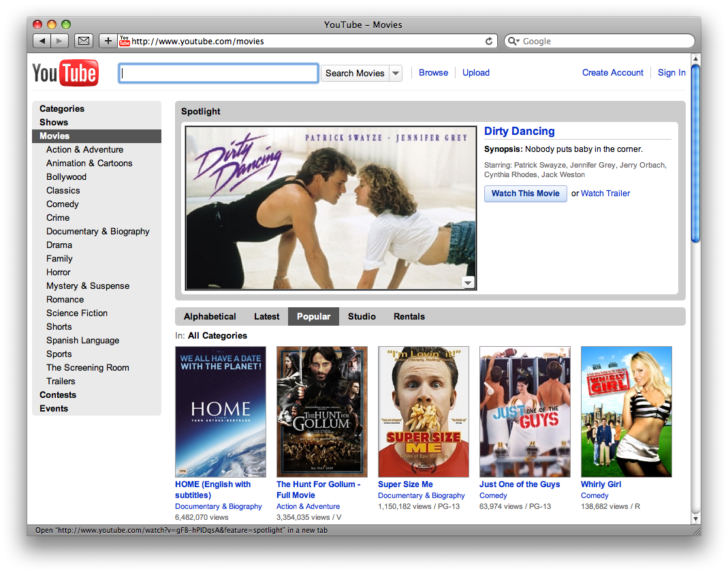The height and width of the screenshot is (573, 728).
Task: Open the Action & Adventure category
Action: 84,149
